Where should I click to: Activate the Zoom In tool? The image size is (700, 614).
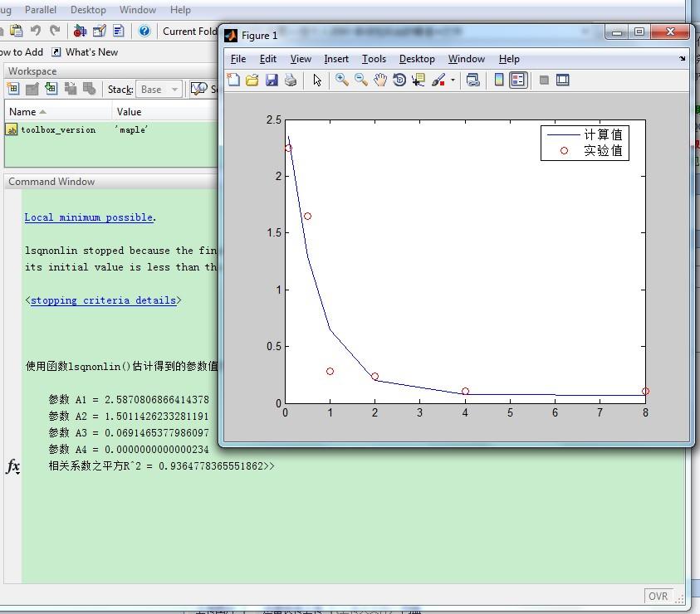(342, 80)
